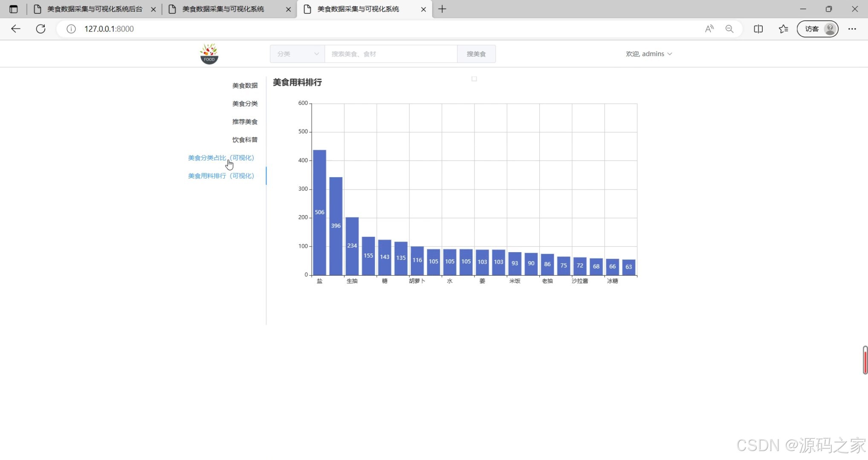868x460 pixels.
Task: Click the FOOD bowl logo
Action: click(x=209, y=54)
